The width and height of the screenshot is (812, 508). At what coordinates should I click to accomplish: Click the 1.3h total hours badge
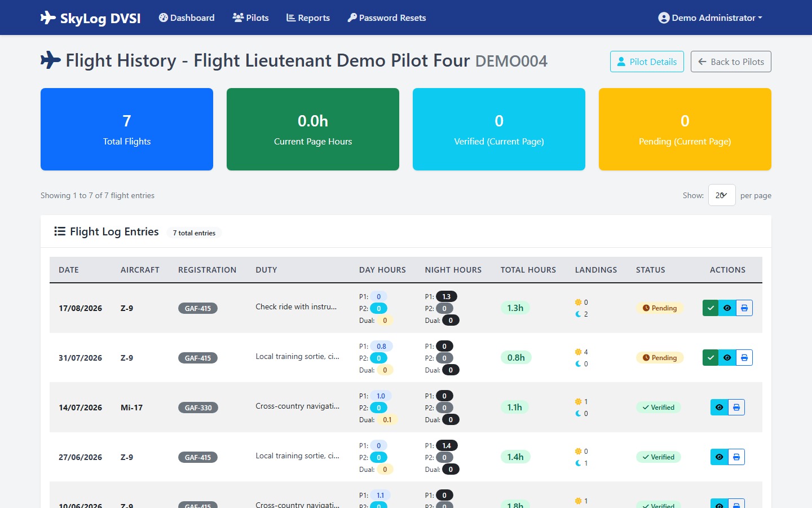click(x=515, y=308)
